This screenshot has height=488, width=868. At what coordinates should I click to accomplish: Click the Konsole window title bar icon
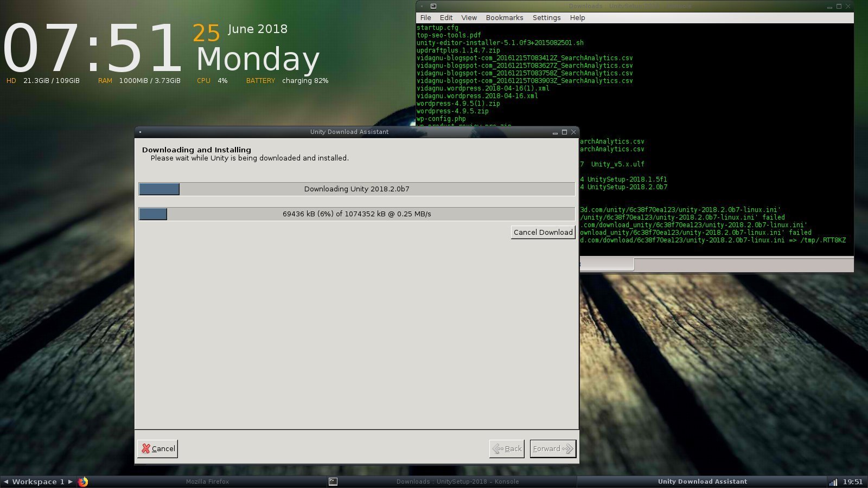[x=433, y=6]
